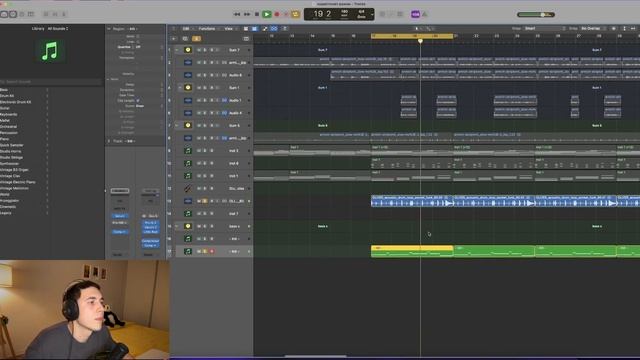
Task: Toggle the Mute checkbox in Region inspector
Action: coord(138,36)
